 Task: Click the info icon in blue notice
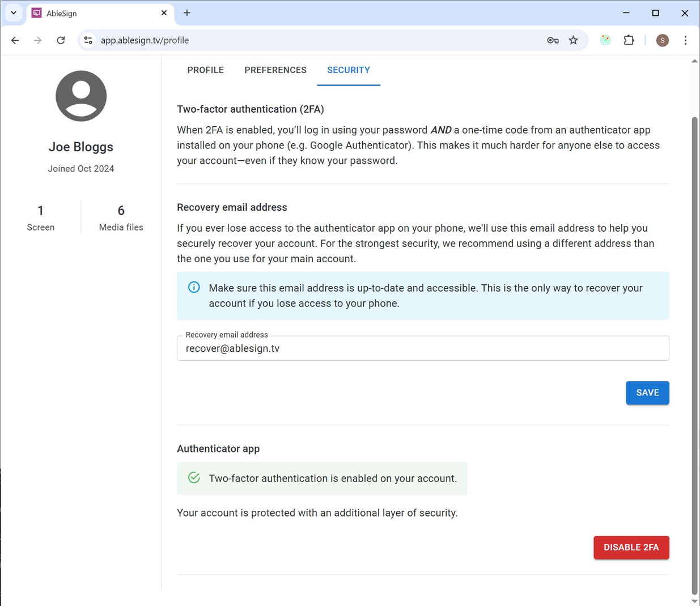pyautogui.click(x=194, y=287)
